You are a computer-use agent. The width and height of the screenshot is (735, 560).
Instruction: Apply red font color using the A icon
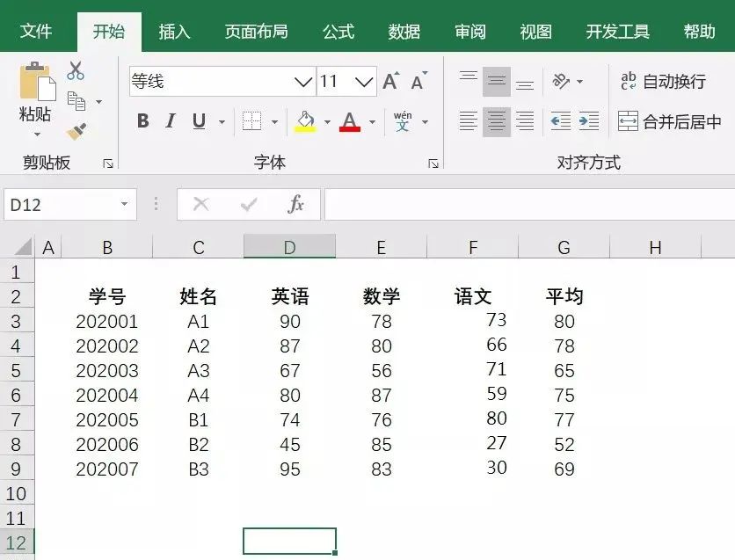[349, 120]
